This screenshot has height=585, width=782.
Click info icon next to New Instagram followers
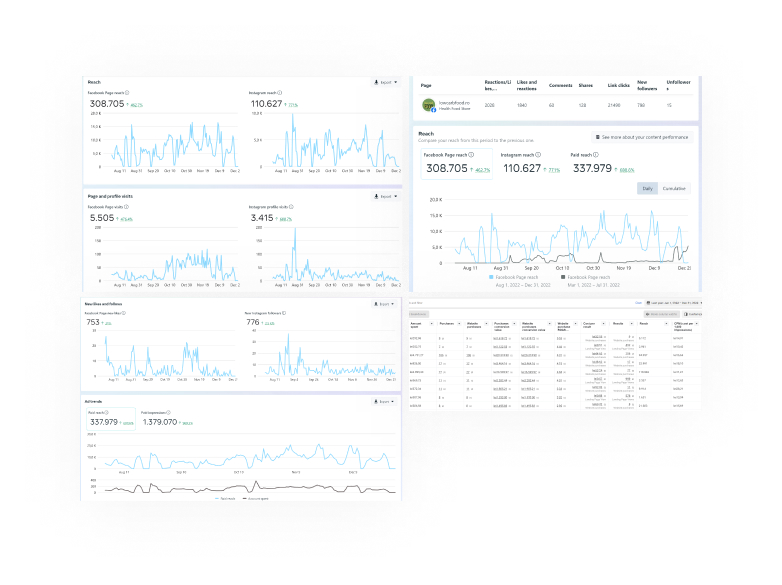283,313
